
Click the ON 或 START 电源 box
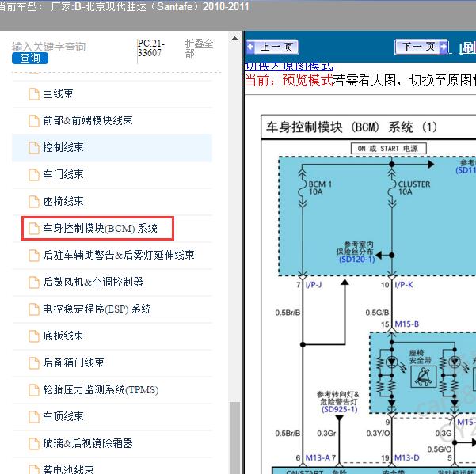[x=389, y=149]
